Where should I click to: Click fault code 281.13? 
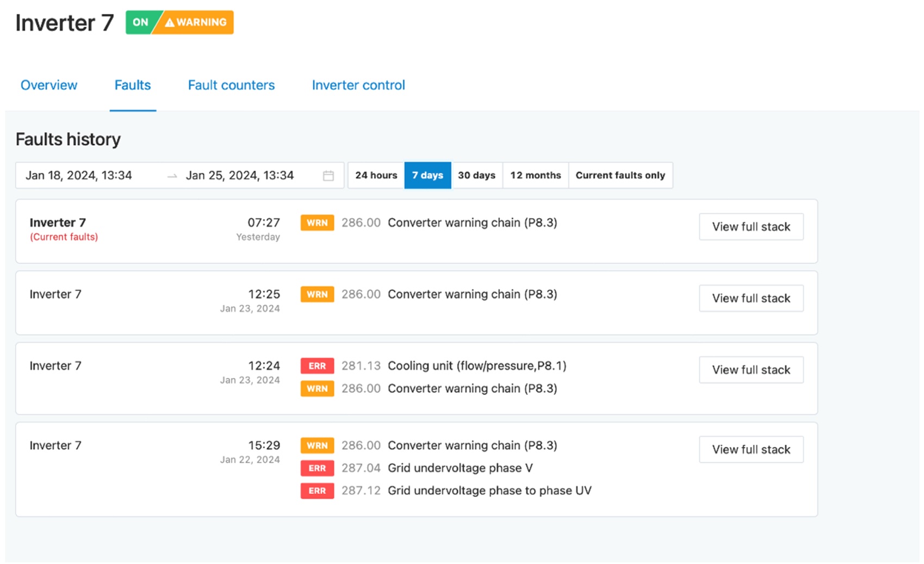(x=361, y=365)
